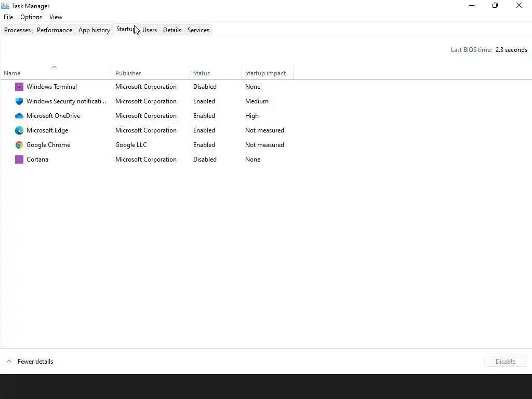Click the Microsoft OneDrive cloud icon
Screen dimensions: 532x399
[x=19, y=116]
